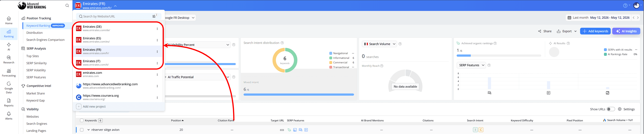Open the three-dot menu for Emirates (ES)
Image resolution: width=644 pixels, height=134 pixels.
click(x=157, y=40)
